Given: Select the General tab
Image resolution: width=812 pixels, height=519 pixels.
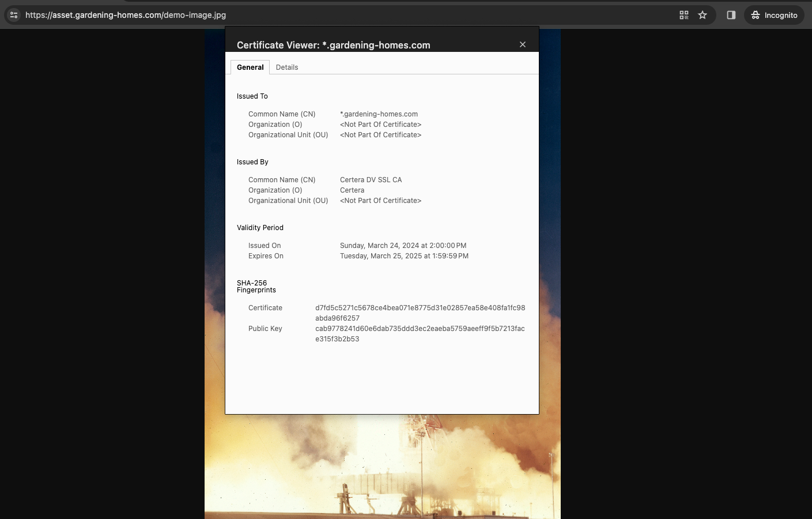Looking at the screenshot, I should pyautogui.click(x=250, y=67).
